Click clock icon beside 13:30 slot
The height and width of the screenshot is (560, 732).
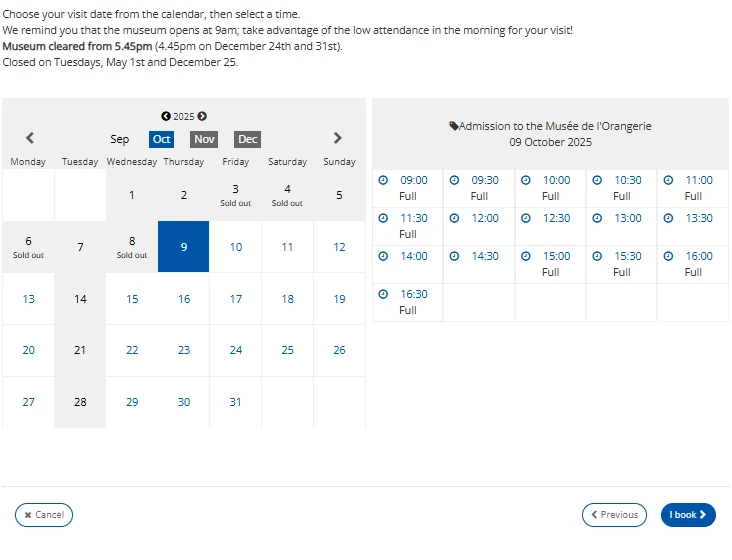click(x=669, y=218)
